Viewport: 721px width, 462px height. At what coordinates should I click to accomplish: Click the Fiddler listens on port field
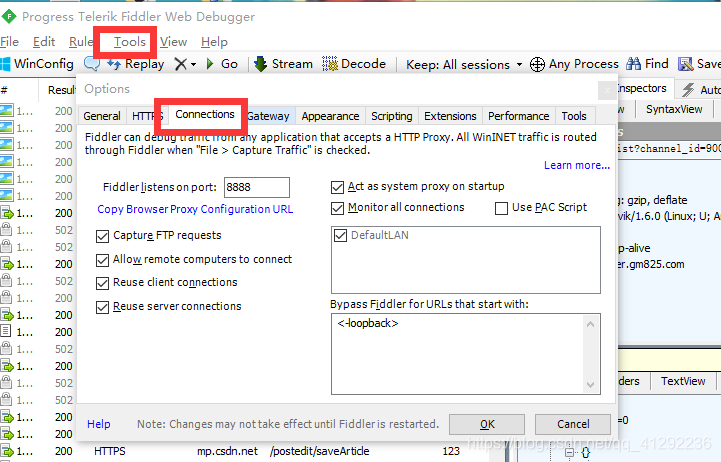click(257, 187)
